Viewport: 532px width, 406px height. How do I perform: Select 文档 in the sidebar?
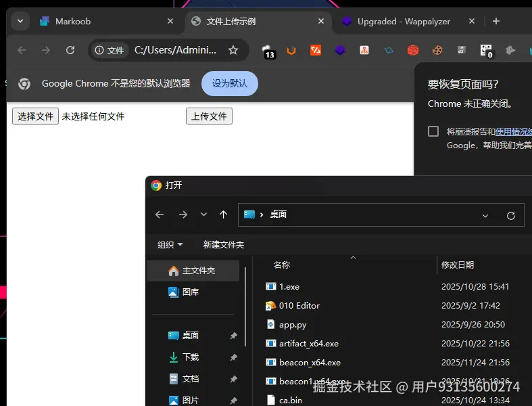(x=194, y=378)
